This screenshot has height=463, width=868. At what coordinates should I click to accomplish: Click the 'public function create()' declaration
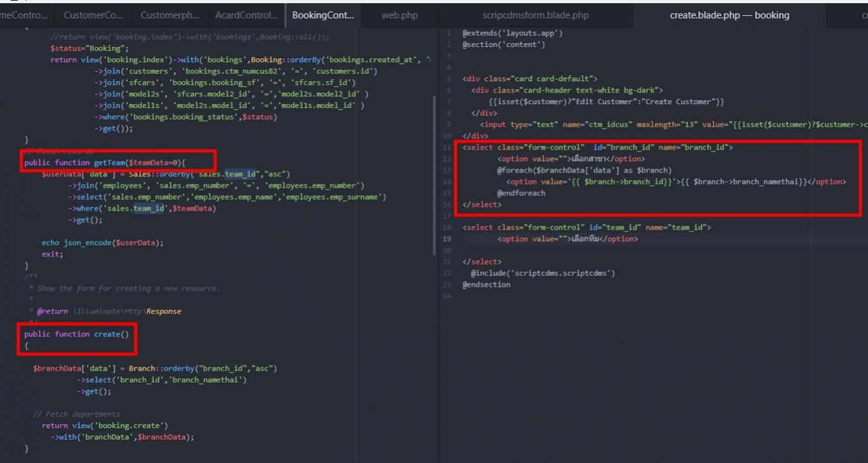76,334
